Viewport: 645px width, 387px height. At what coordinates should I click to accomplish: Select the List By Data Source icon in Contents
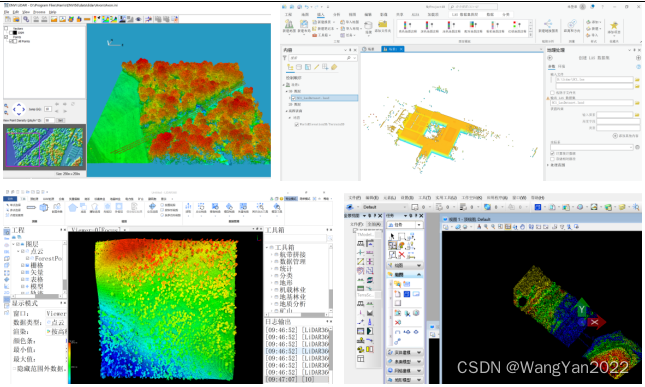pos(299,67)
